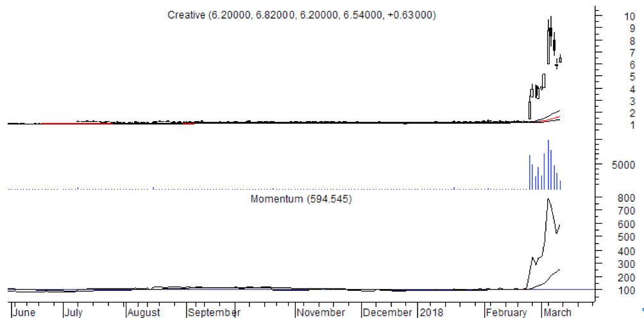
Task: Click the March label on time axis
Action: click(x=558, y=313)
